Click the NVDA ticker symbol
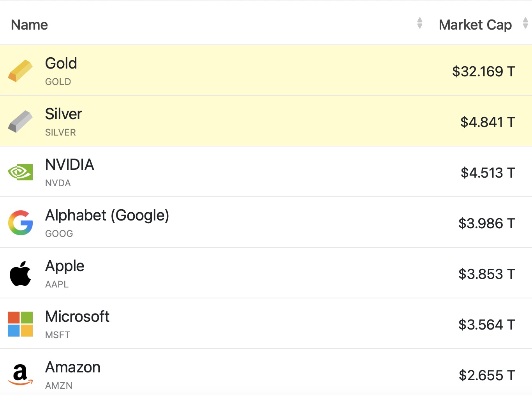The width and height of the screenshot is (532, 395). 58,183
